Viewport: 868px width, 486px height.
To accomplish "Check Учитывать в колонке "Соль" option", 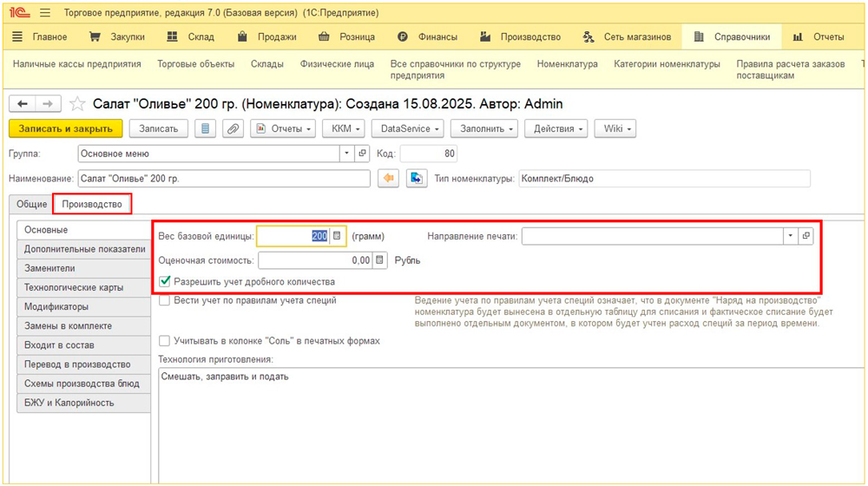I will pos(165,341).
